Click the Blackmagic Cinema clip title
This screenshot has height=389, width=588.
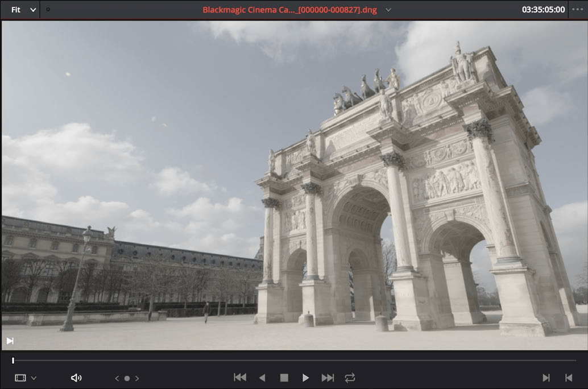point(289,10)
